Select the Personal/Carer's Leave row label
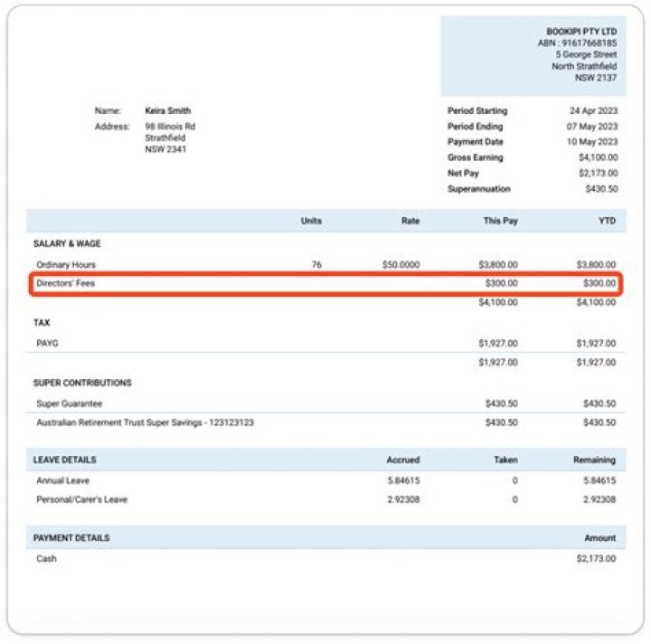This screenshot has width=651, height=644. [x=81, y=499]
